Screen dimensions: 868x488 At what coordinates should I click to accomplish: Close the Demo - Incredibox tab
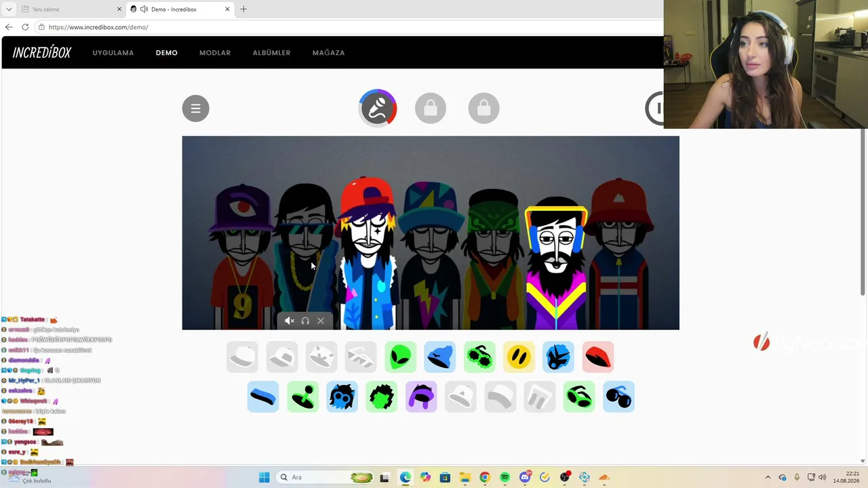click(x=227, y=9)
